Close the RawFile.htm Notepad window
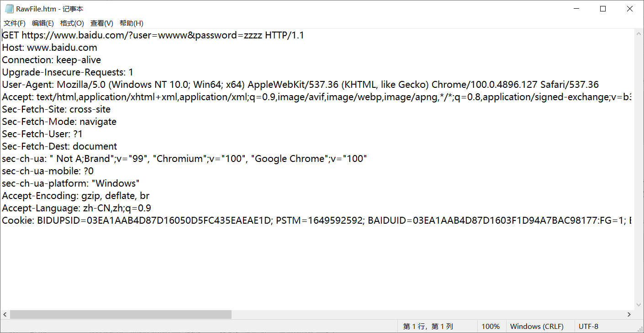Screen dimensions: 644x333 coord(629,9)
